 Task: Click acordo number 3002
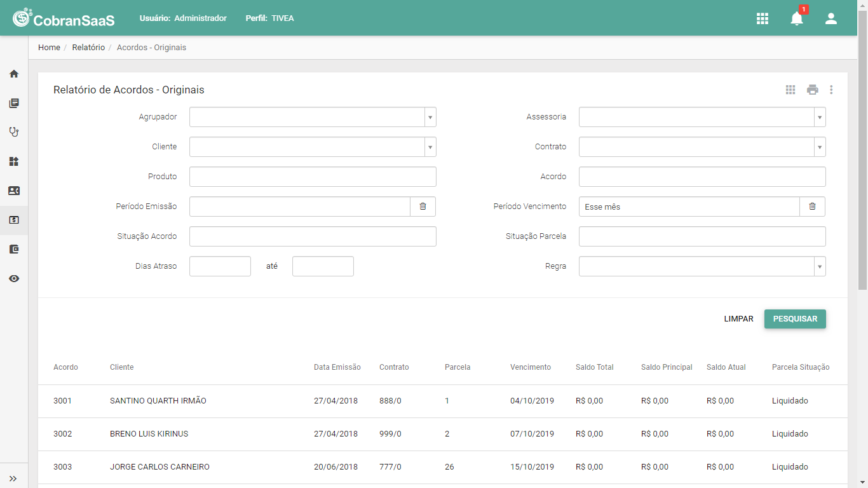pyautogui.click(x=63, y=434)
